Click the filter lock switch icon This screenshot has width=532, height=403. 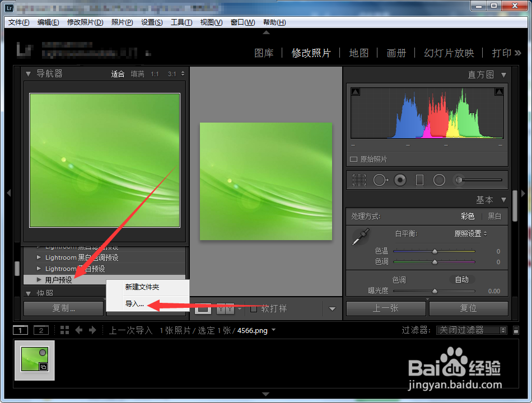[516, 330]
